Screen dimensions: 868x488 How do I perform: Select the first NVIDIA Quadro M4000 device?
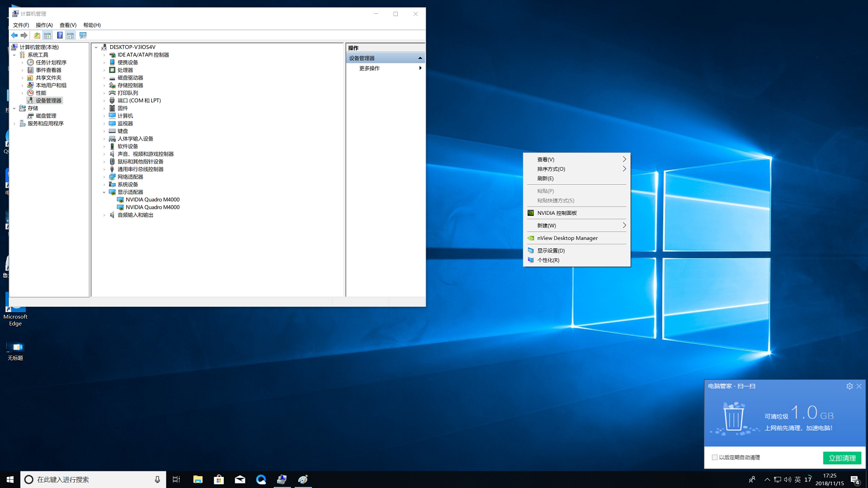pos(152,200)
